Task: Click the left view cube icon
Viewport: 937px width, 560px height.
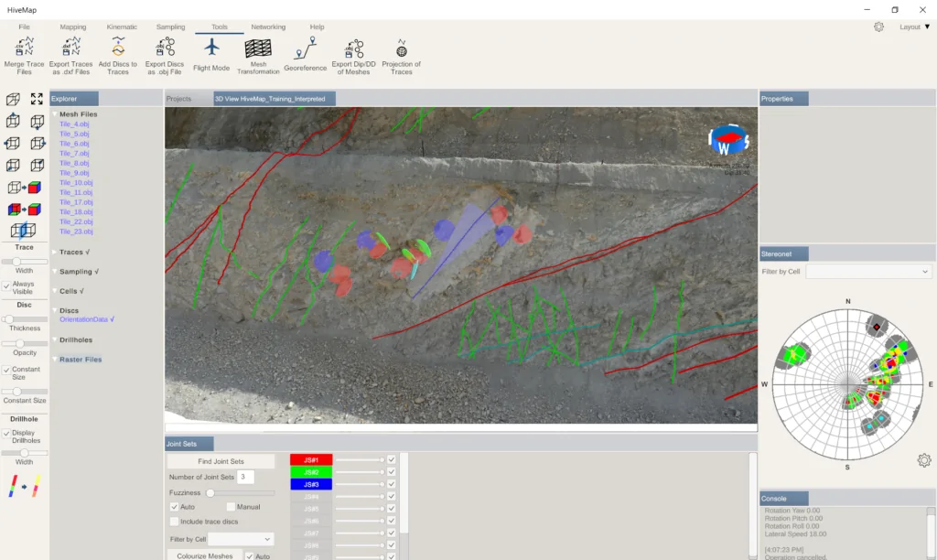Action: pos(13,144)
